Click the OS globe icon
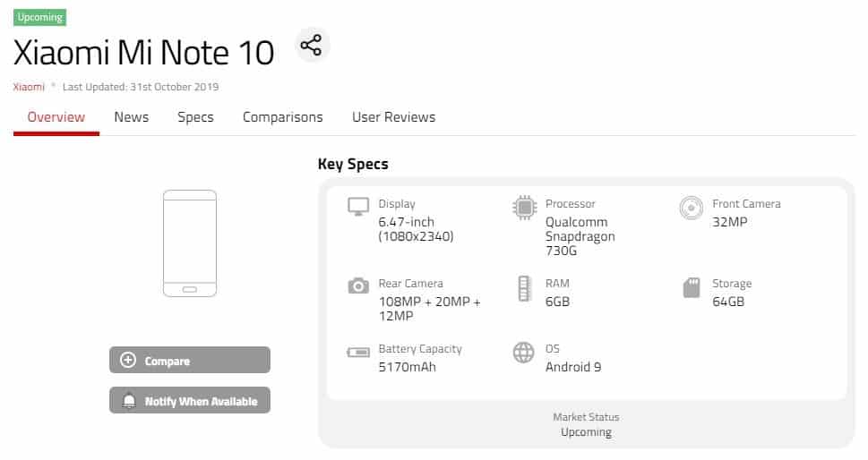The image size is (868, 460). click(524, 353)
